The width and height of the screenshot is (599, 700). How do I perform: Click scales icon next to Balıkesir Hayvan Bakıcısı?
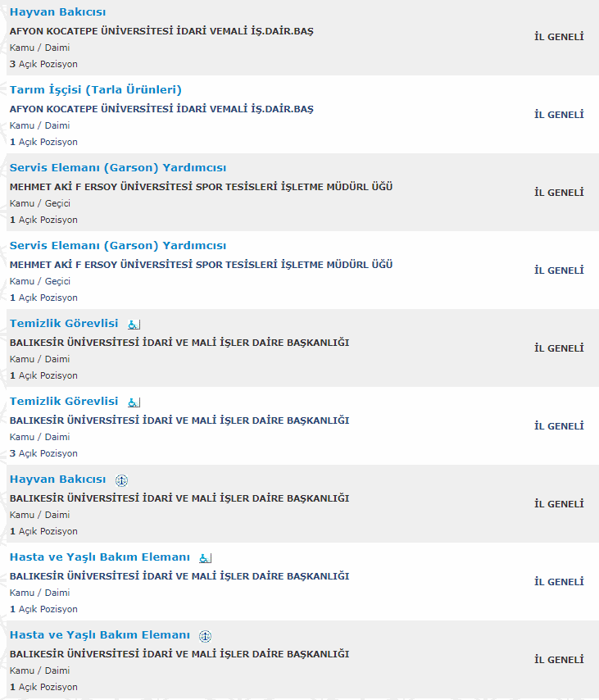(122, 480)
